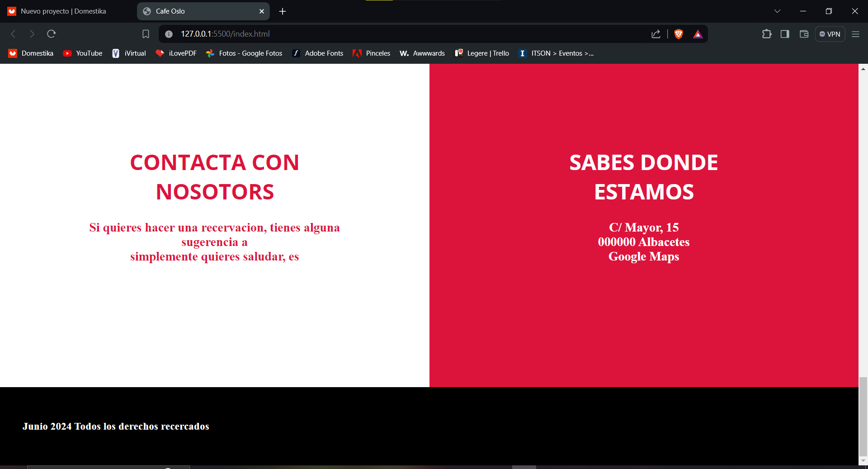Click the Google Maps text
Screen dimensions: 868x469
point(644,256)
